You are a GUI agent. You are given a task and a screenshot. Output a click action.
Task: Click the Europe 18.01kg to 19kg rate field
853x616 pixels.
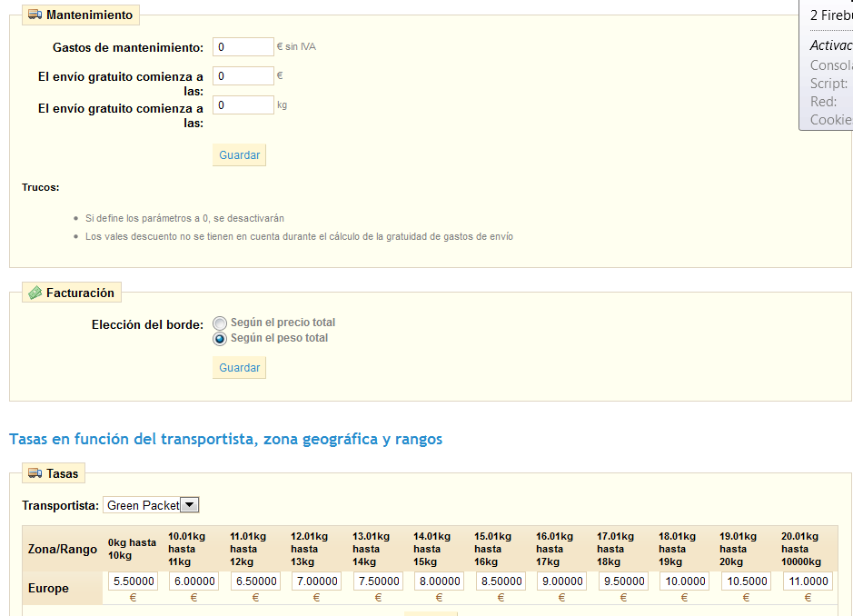(x=684, y=581)
